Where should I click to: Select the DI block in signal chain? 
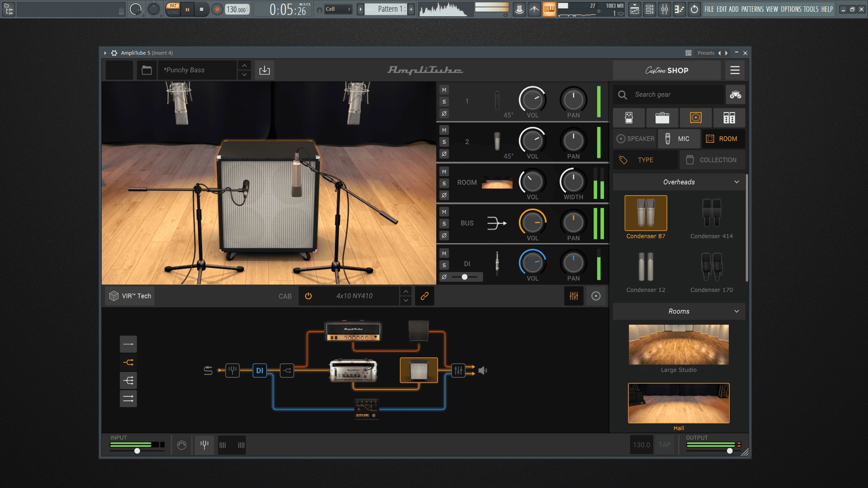click(x=259, y=371)
